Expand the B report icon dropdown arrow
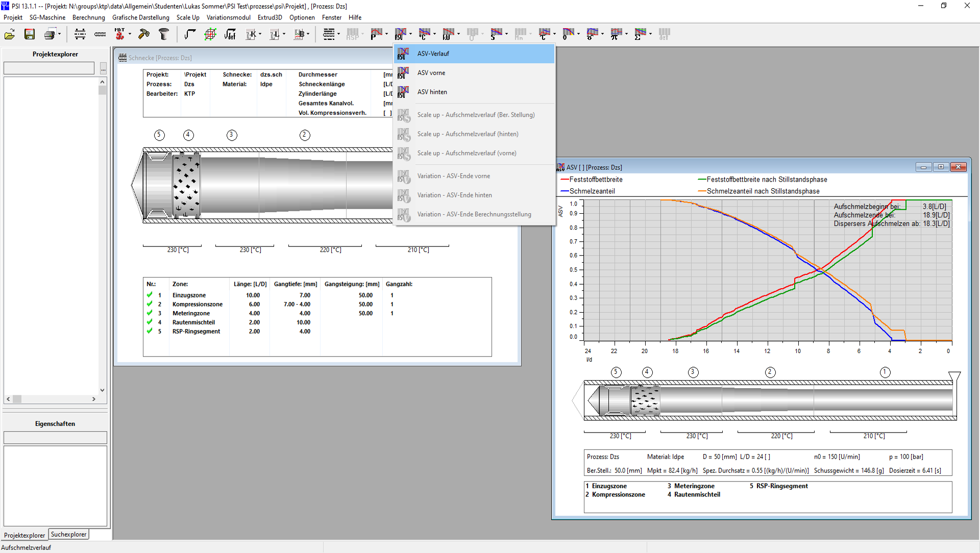The image size is (980, 553). [308, 34]
